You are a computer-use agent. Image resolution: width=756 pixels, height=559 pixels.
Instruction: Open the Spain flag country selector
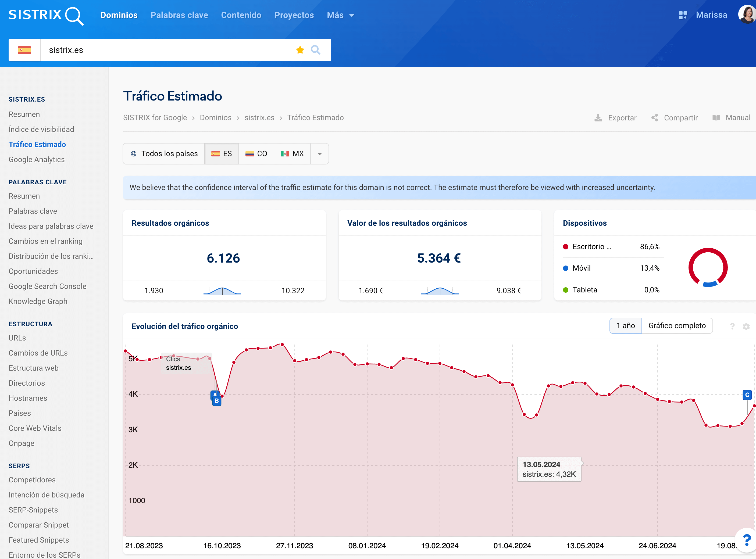tap(24, 50)
